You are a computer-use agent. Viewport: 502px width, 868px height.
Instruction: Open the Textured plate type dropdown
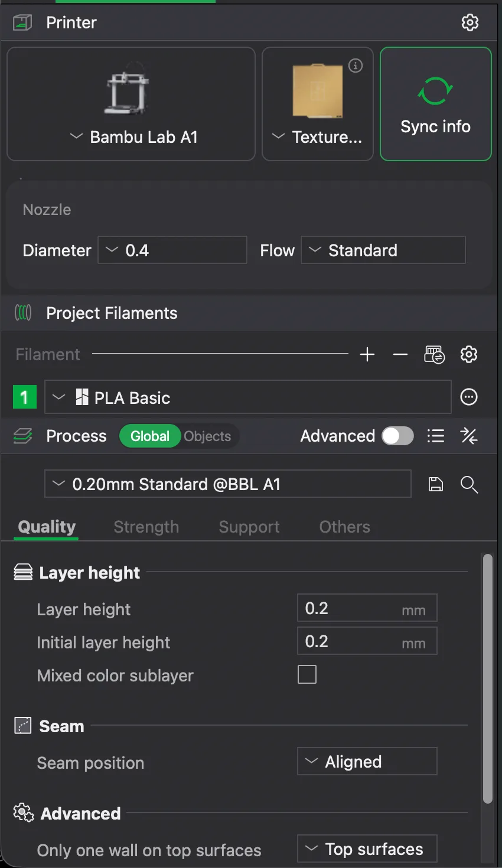318,104
